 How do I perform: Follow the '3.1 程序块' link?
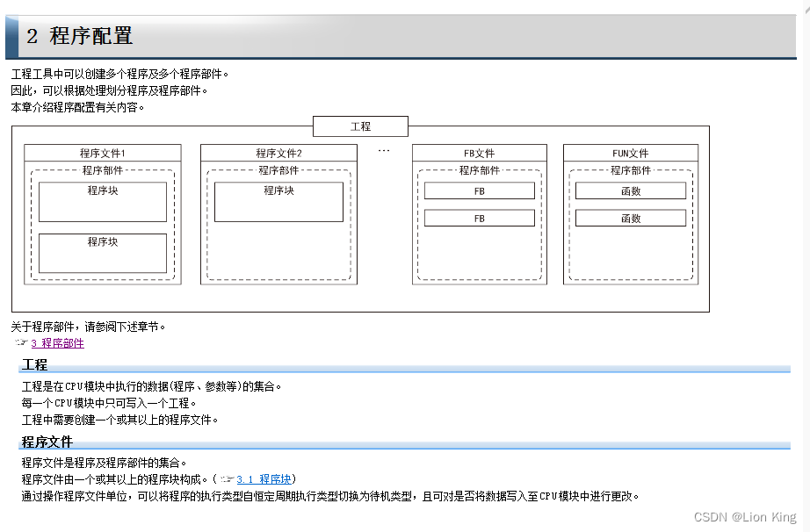[x=264, y=479]
